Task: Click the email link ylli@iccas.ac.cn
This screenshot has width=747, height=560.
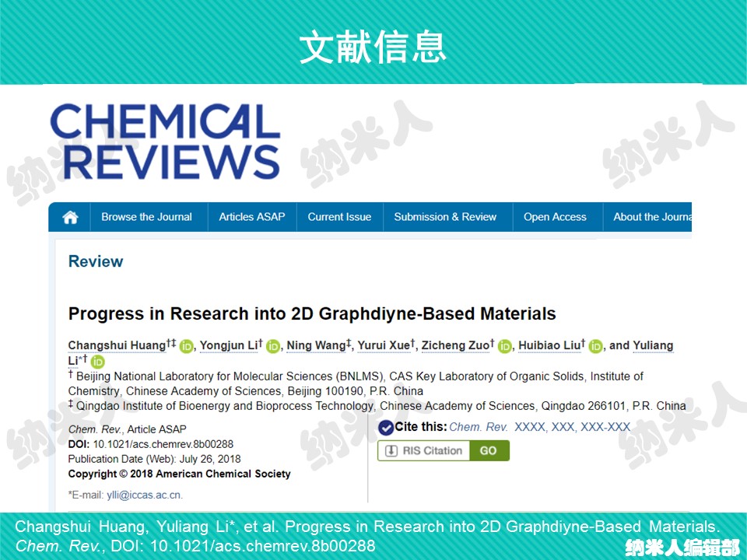Action: click(144, 495)
